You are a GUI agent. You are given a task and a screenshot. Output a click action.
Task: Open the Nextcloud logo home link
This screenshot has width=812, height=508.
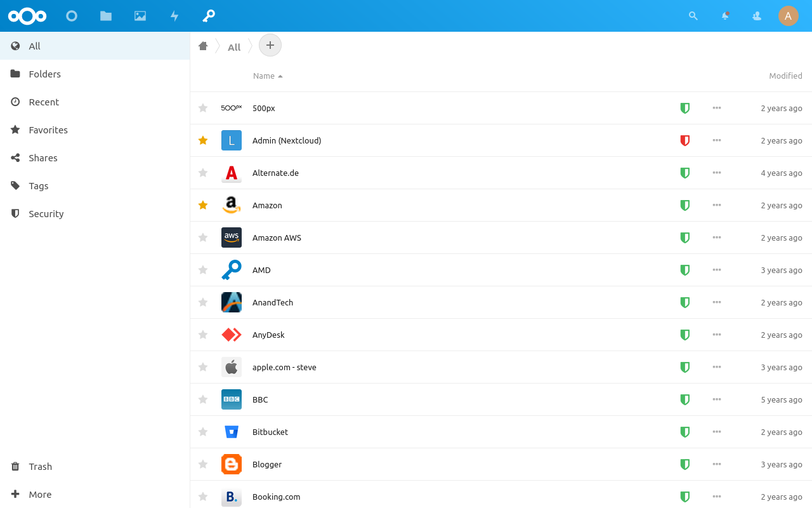click(x=27, y=16)
